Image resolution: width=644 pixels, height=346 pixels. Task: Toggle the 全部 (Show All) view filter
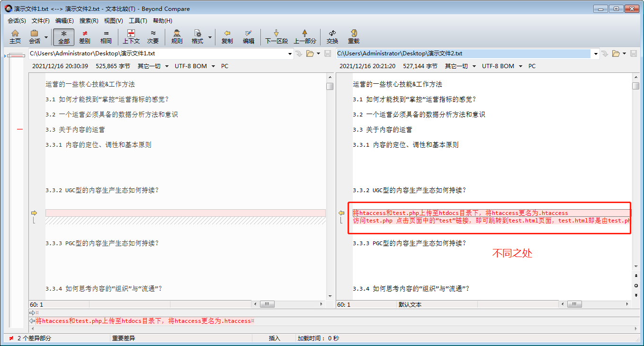[x=63, y=36]
